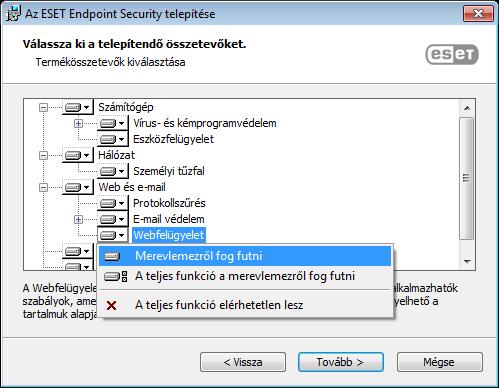This screenshot has height=388, width=499.
Task: Continue with the Tovább button
Action: 341,362
